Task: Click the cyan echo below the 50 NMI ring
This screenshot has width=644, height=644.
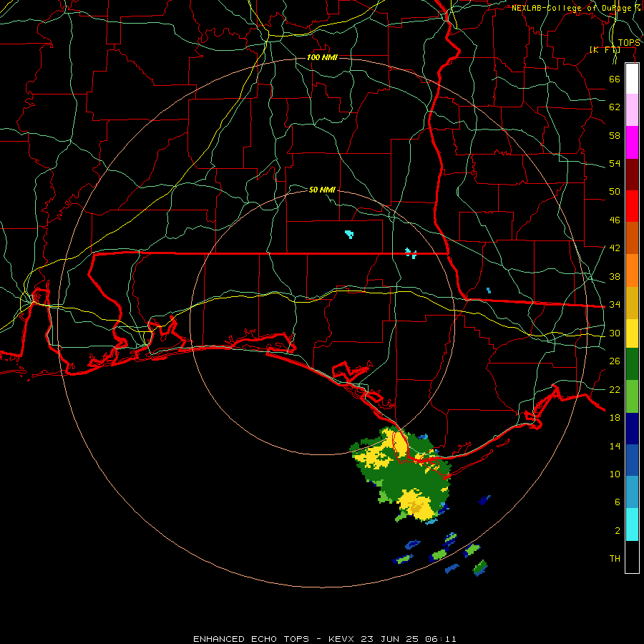Action: [x=349, y=235]
